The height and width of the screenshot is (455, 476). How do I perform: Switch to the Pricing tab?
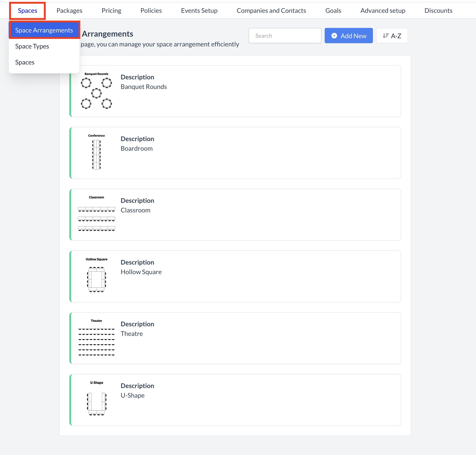click(111, 11)
